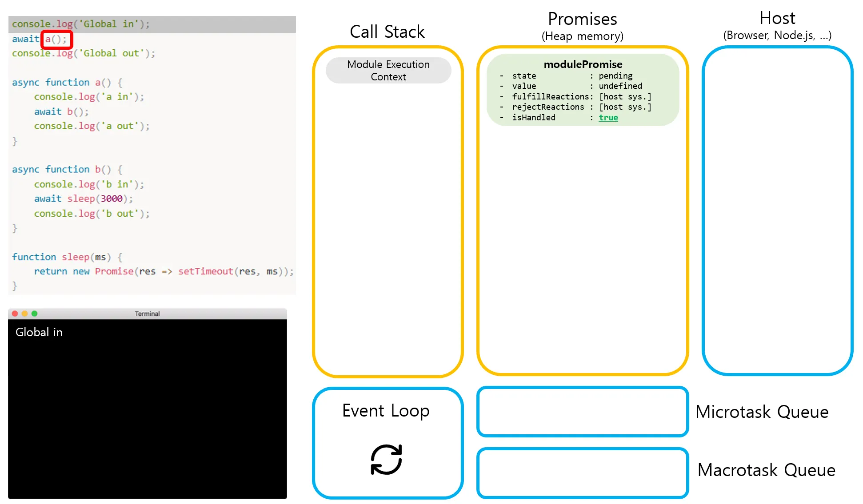
Task: Select the Module Execution Context block
Action: tap(388, 71)
